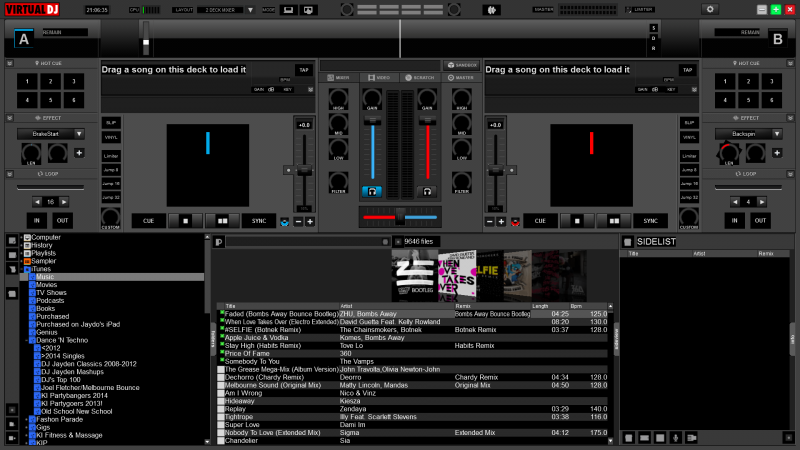Viewport: 800px width, 450px height.
Task: Switch to the MIXER tab
Action: pyautogui.click(x=339, y=78)
